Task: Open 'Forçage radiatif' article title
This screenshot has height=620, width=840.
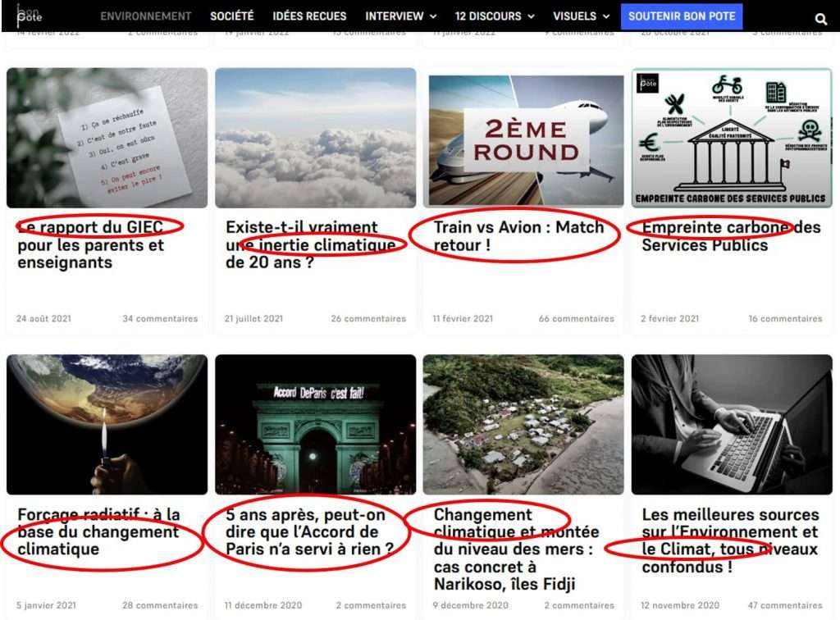Action: coord(98,531)
